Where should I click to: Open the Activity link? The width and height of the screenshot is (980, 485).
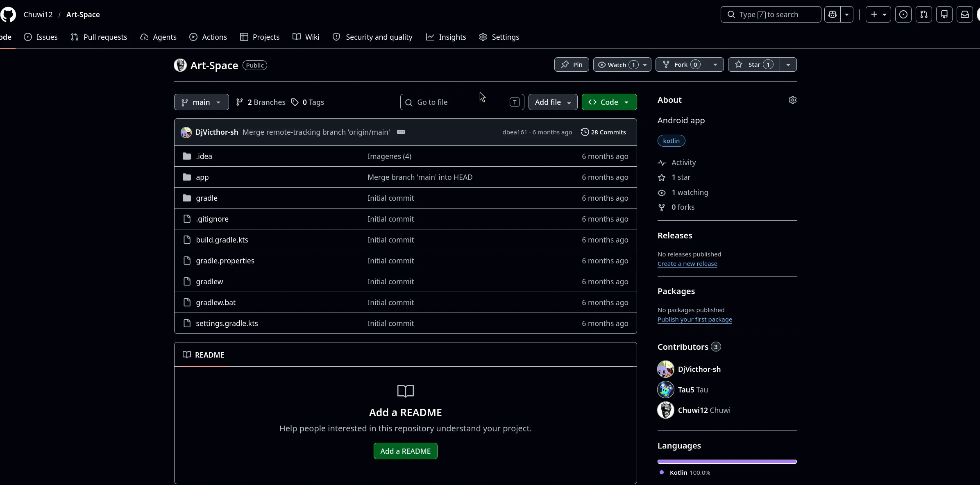click(677, 162)
